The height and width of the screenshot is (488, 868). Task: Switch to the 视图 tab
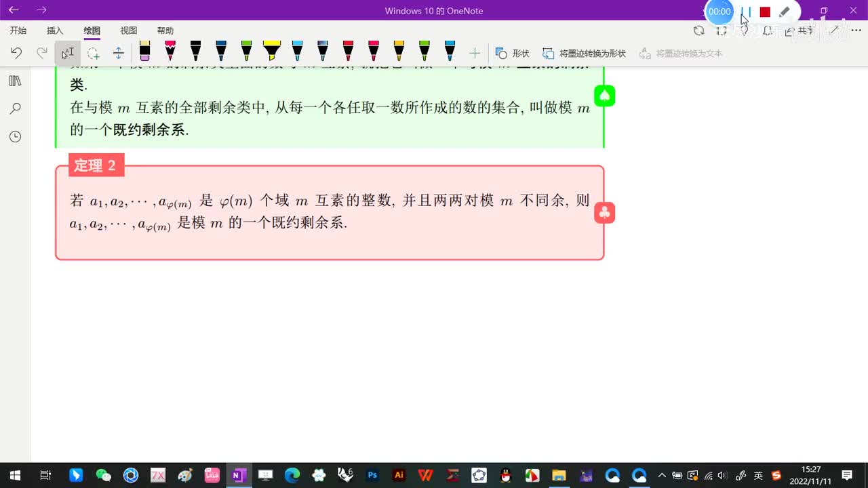[x=128, y=30]
